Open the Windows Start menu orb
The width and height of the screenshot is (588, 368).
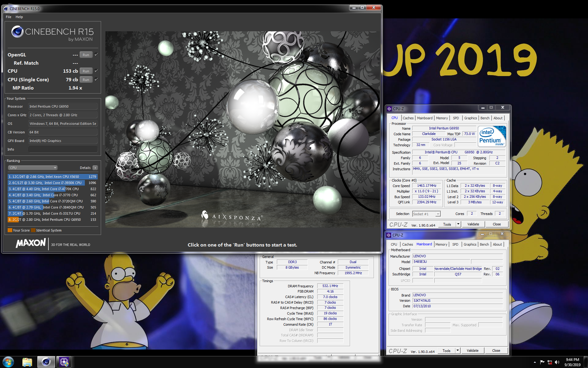click(x=9, y=362)
